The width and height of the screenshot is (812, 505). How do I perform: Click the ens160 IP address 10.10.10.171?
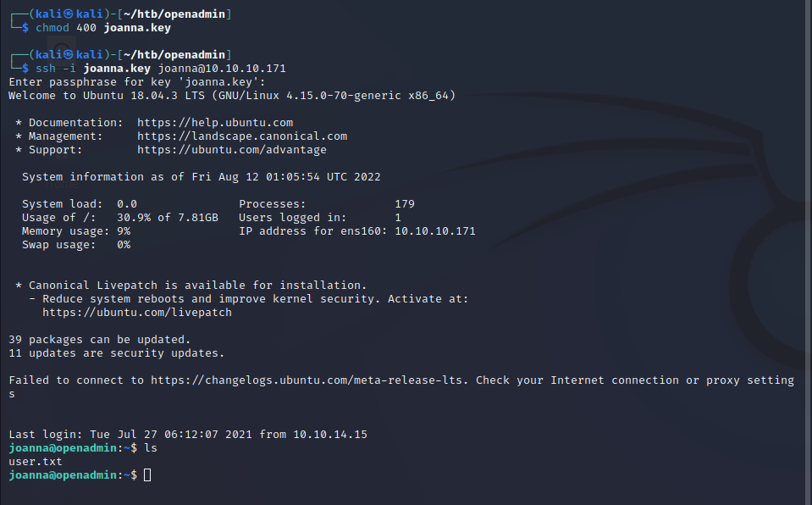[435, 231]
